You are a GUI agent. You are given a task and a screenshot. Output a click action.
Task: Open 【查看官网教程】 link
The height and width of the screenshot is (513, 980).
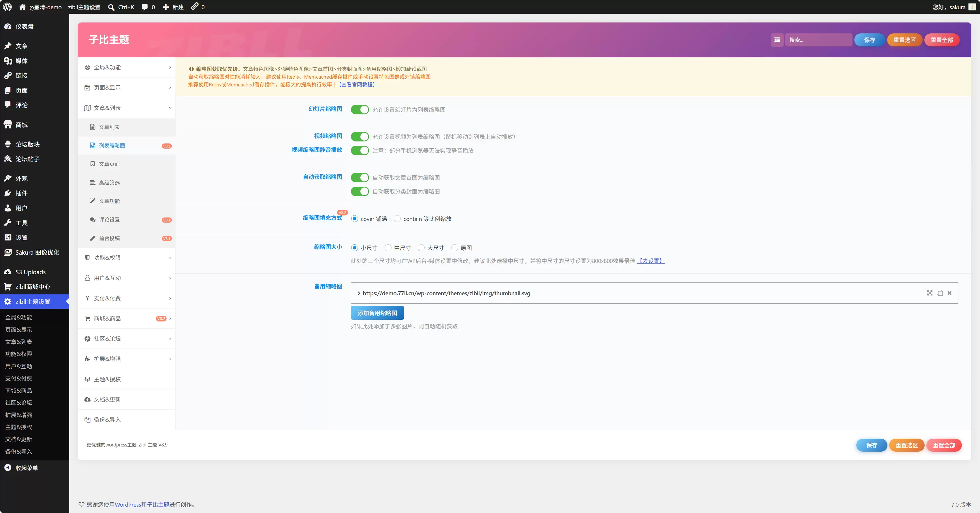(x=357, y=84)
